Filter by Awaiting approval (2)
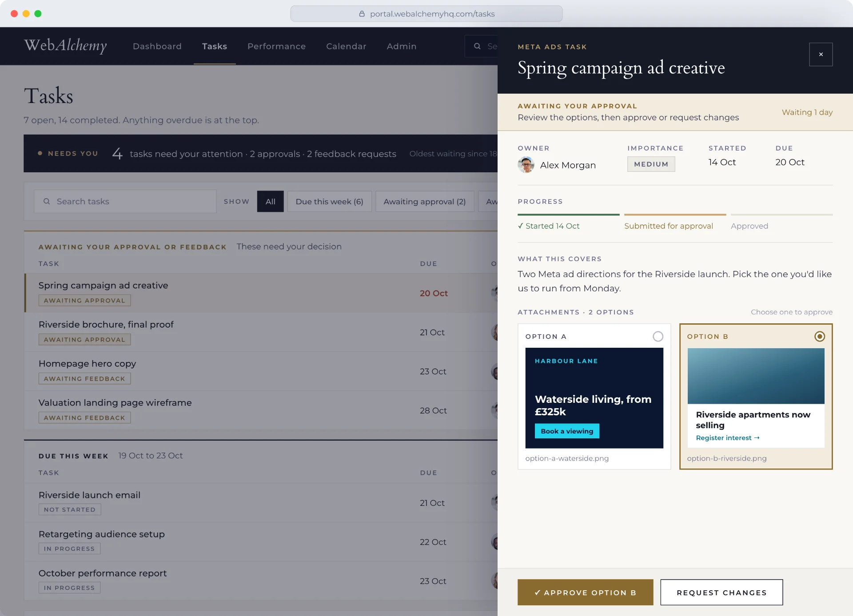This screenshot has width=853, height=616. point(425,201)
